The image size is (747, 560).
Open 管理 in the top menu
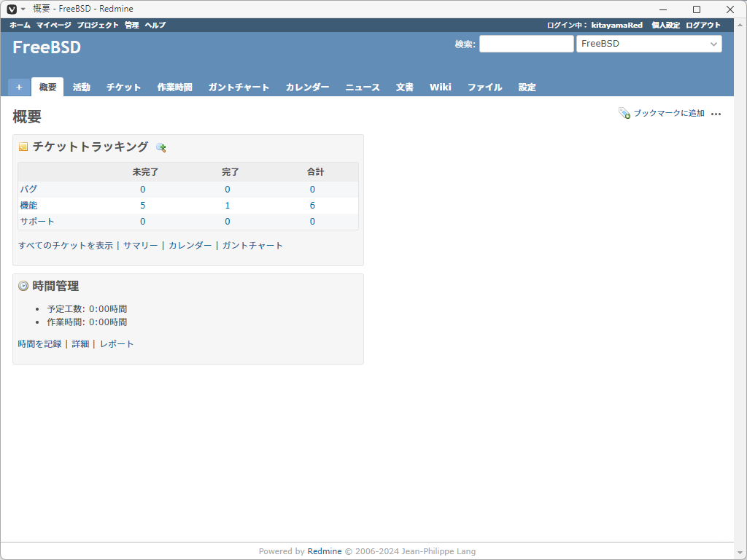click(x=132, y=26)
